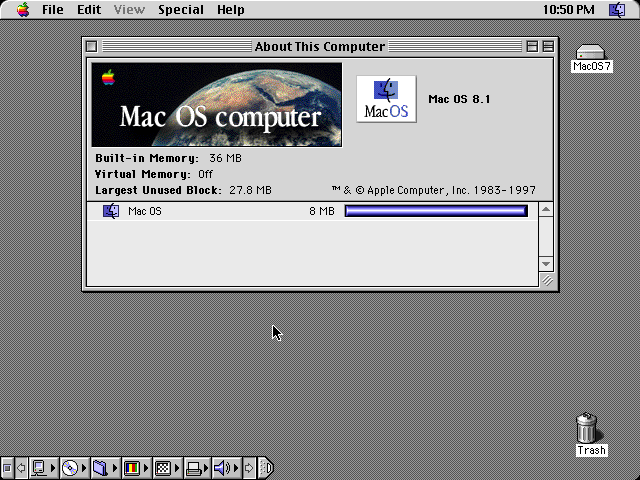Expand the File Sharing module arrow

point(115,468)
